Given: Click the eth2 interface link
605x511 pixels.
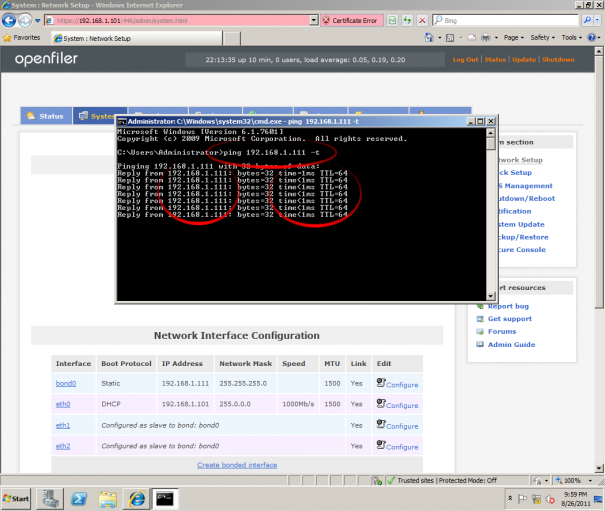Looking at the screenshot, I should [63, 446].
